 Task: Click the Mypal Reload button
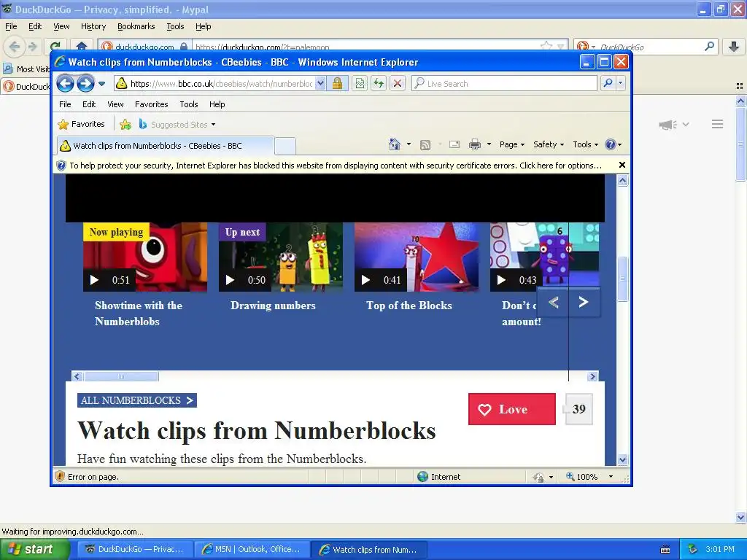55,47
